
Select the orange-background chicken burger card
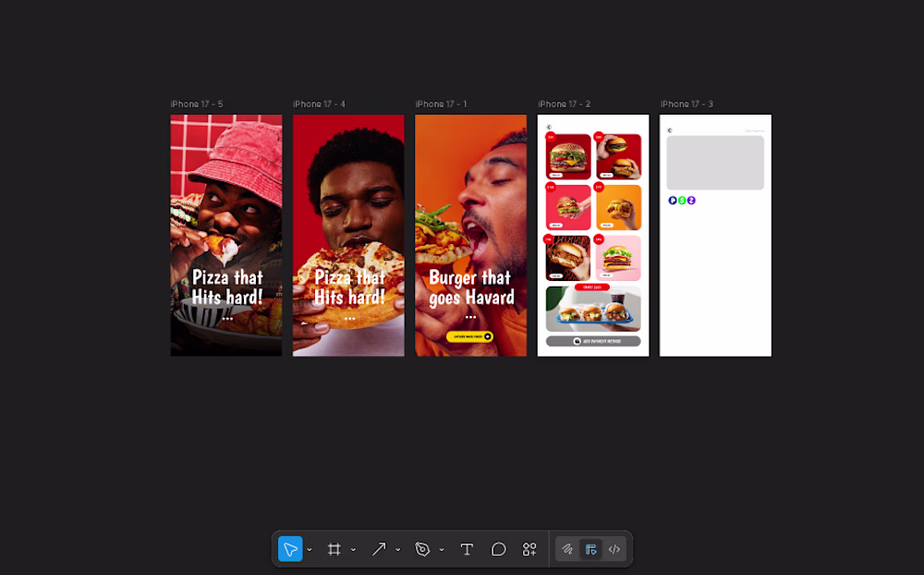[x=618, y=207]
